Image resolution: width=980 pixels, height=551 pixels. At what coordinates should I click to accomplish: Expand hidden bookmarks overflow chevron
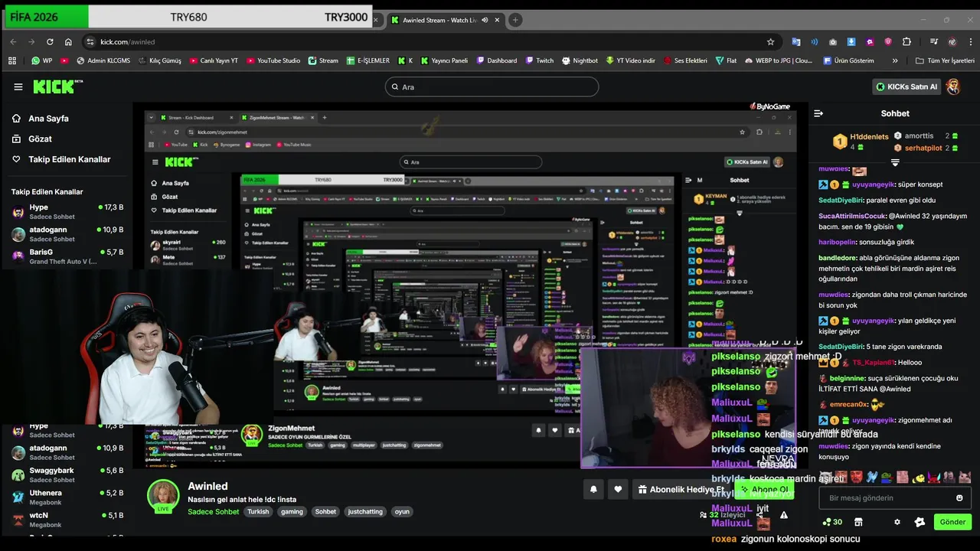click(x=895, y=60)
